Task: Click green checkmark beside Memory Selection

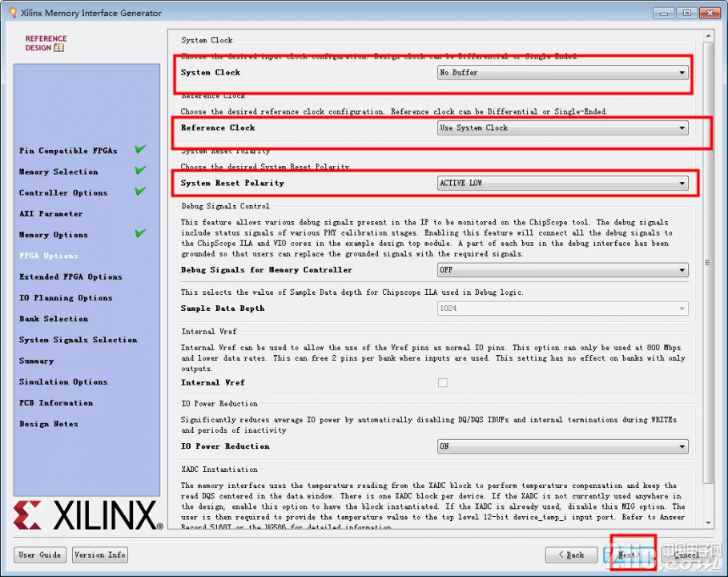Action: [141, 170]
